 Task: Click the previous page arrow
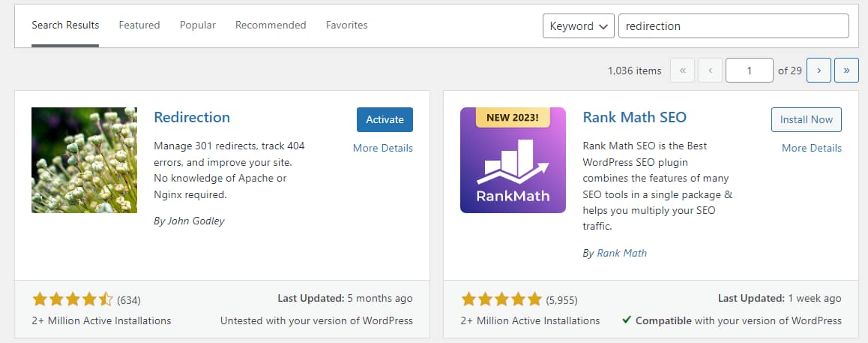pos(710,71)
